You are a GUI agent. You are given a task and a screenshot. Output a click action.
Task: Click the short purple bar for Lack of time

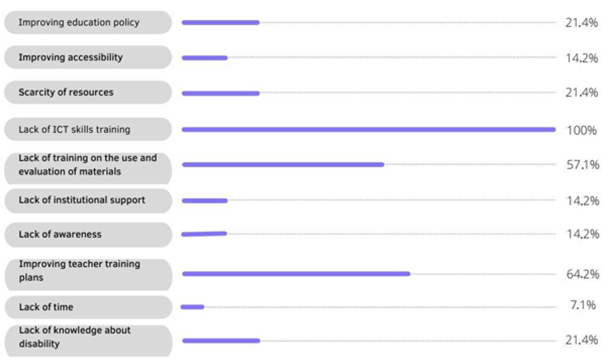192,307
